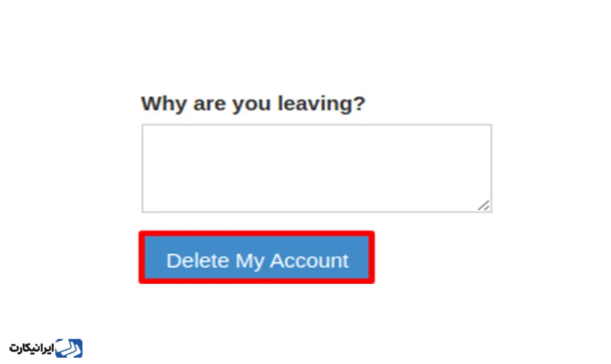Click the "Why are you leaving?" label
The image size is (611, 364).
253,103
